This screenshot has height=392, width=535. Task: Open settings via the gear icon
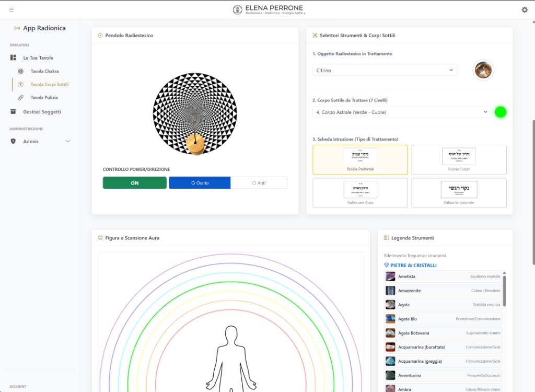pyautogui.click(x=525, y=9)
